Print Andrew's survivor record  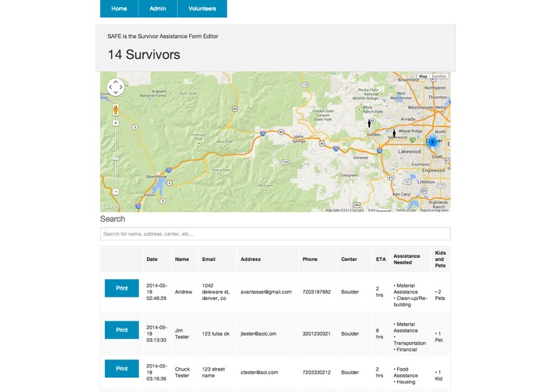click(x=122, y=288)
